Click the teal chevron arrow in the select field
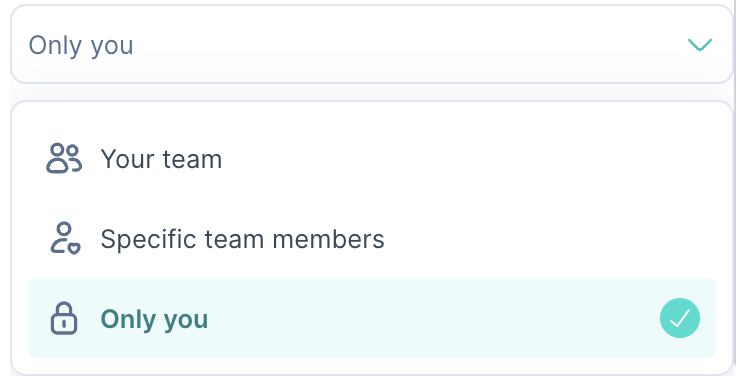This screenshot has height=386, width=736. [700, 45]
